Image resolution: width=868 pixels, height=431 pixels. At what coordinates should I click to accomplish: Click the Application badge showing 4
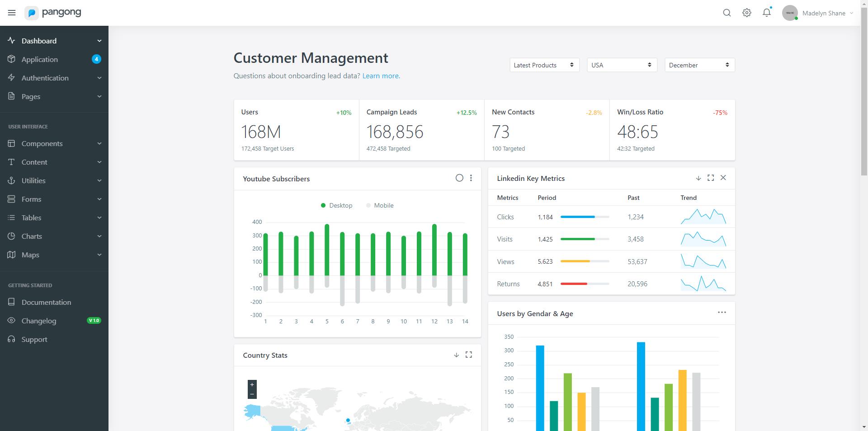[x=96, y=59]
